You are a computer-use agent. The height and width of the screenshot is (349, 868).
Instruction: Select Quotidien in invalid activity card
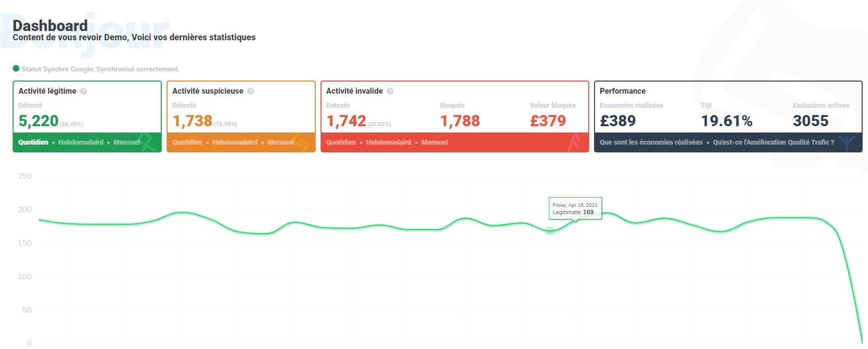coord(341,142)
